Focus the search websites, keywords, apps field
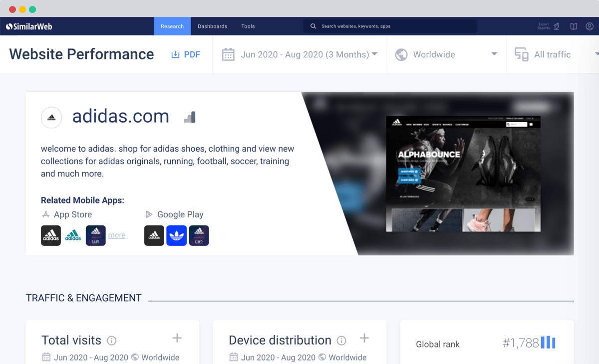Viewport: 599px width, 364px height. 390,26
